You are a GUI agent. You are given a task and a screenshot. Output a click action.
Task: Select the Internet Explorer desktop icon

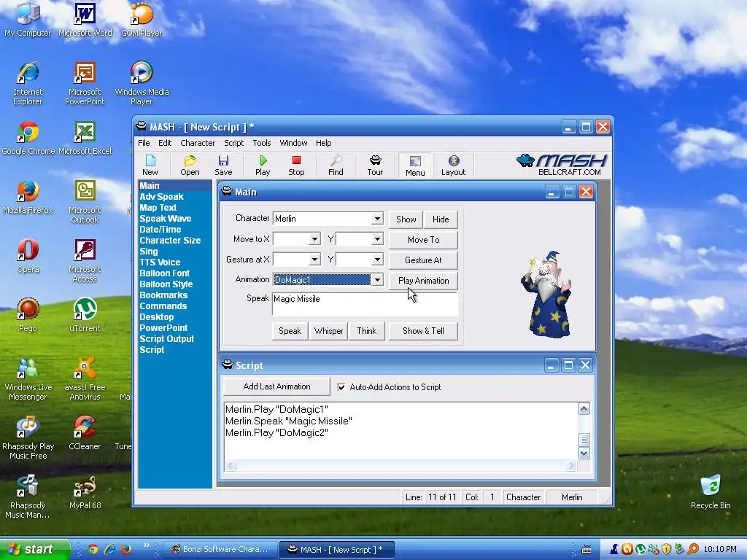pyautogui.click(x=28, y=84)
